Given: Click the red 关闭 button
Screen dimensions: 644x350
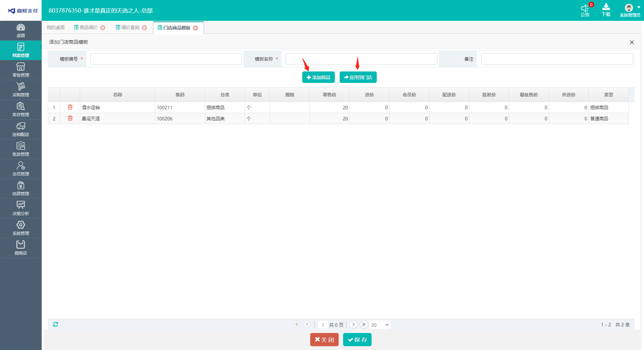Looking at the screenshot, I should [324, 340].
